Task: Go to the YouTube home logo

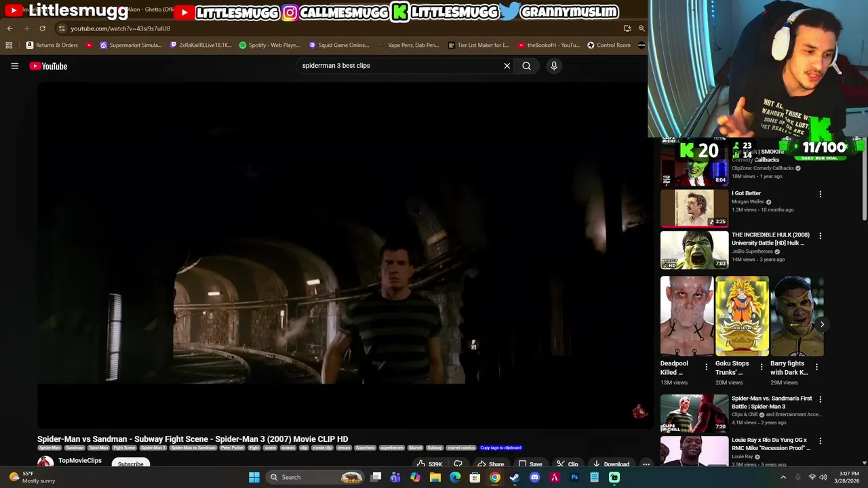Action: coord(48,66)
